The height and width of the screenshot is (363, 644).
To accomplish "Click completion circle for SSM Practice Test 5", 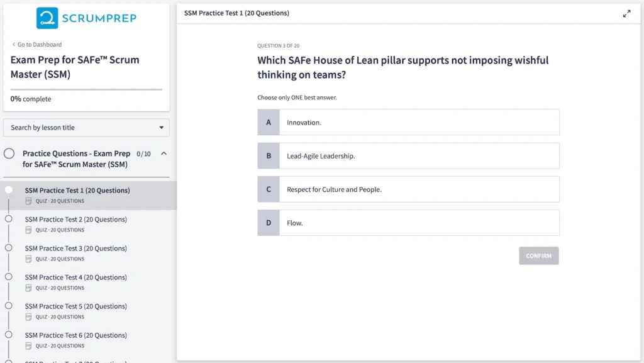I will click(x=9, y=306).
